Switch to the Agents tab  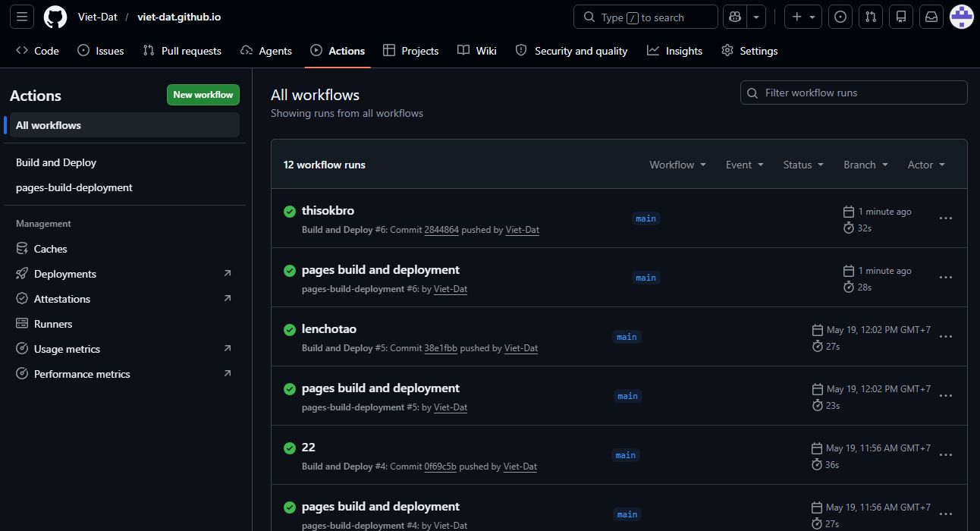[x=266, y=51]
